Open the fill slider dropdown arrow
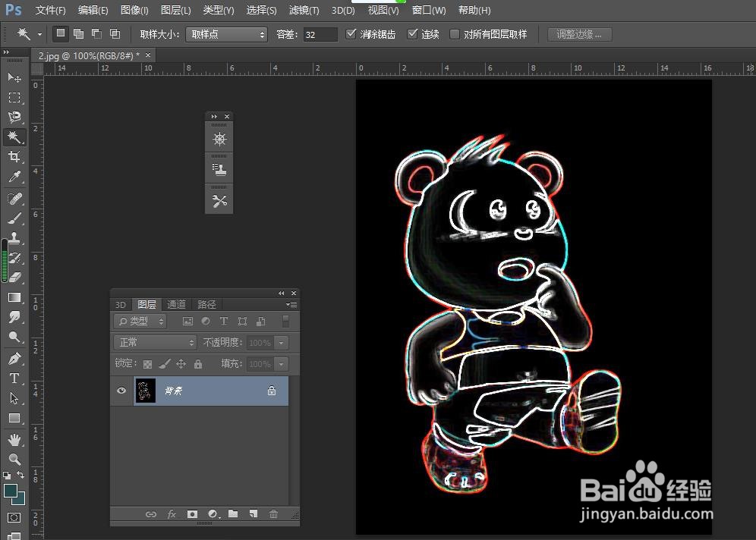The height and width of the screenshot is (540, 756). coord(281,364)
